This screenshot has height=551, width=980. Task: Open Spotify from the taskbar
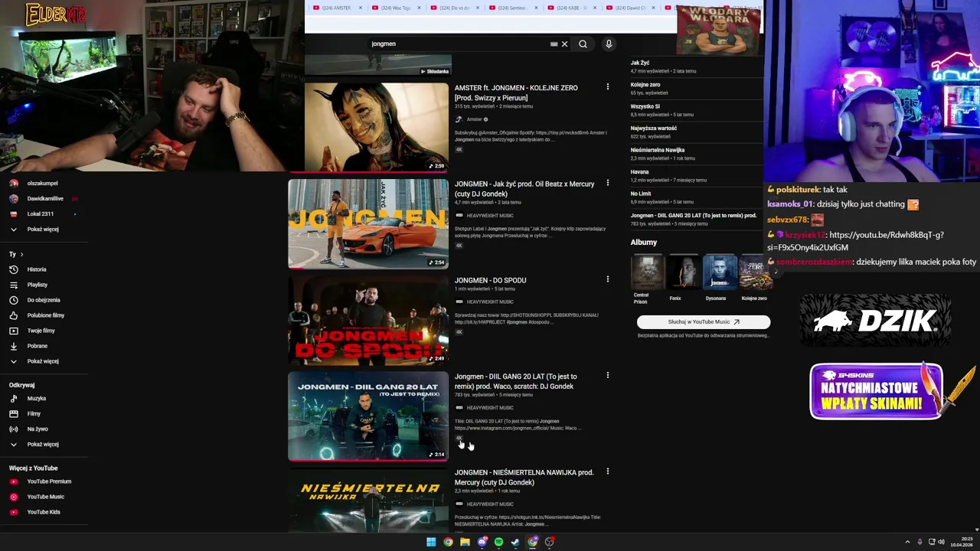click(498, 542)
